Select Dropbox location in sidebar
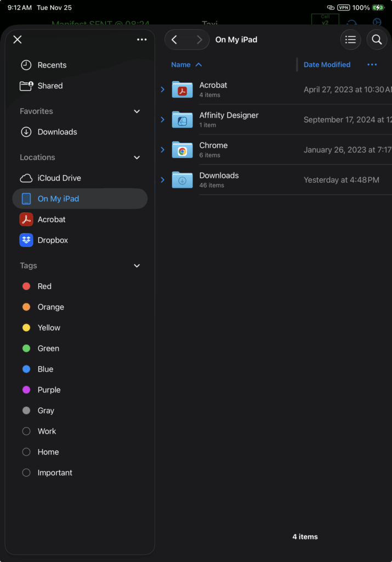The width and height of the screenshot is (392, 562). 52,240
